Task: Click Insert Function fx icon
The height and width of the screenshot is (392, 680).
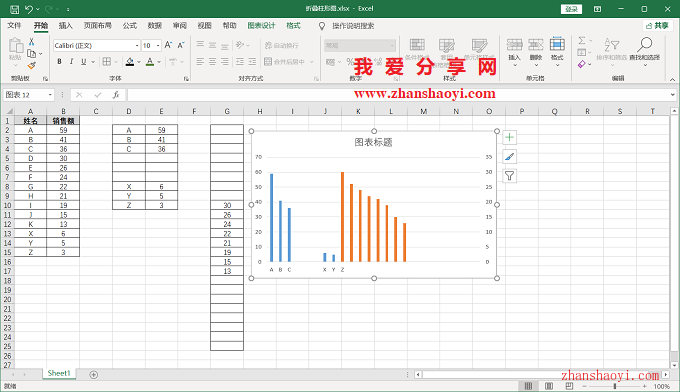Action: click(x=116, y=95)
